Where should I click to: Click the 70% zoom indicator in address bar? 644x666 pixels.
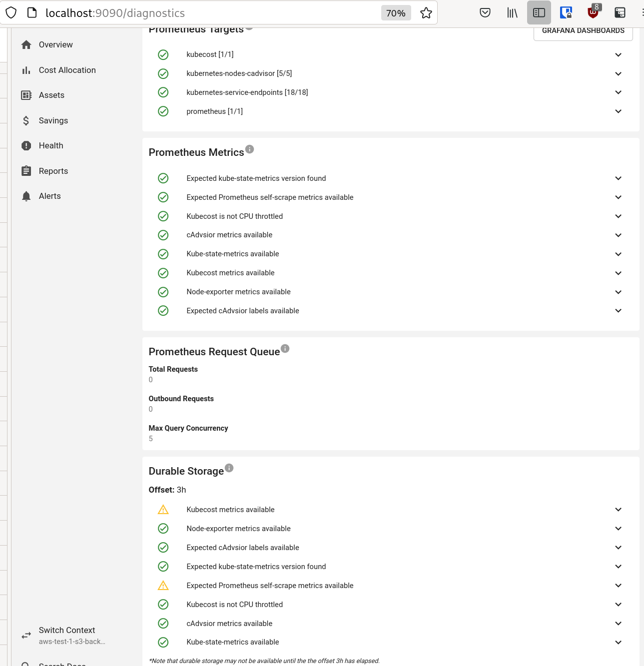tap(396, 13)
